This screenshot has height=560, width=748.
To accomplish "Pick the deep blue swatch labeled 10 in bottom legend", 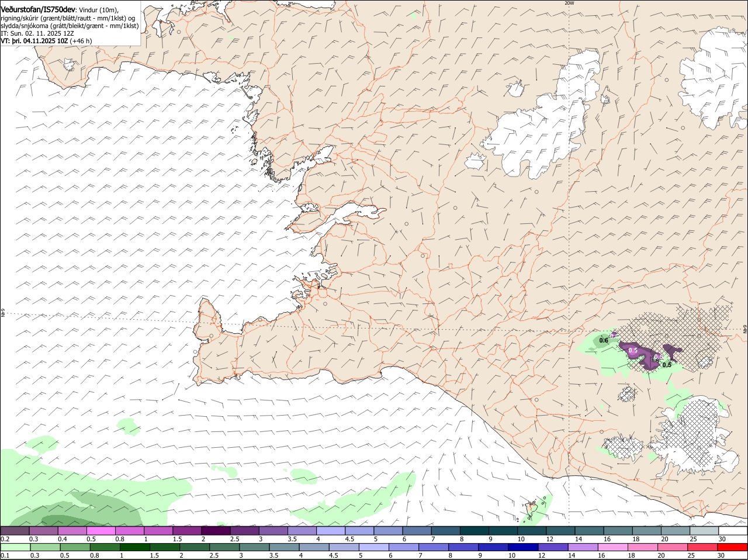I will (x=522, y=547).
